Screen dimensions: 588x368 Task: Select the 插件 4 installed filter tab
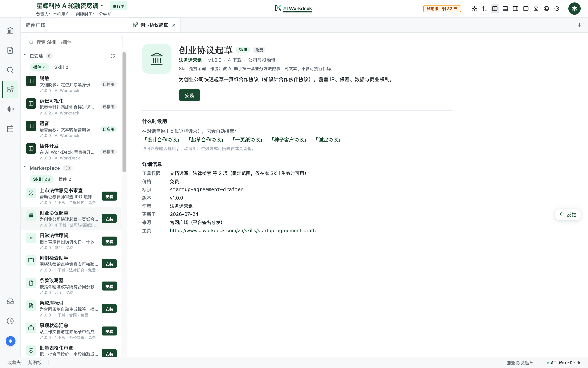39,67
